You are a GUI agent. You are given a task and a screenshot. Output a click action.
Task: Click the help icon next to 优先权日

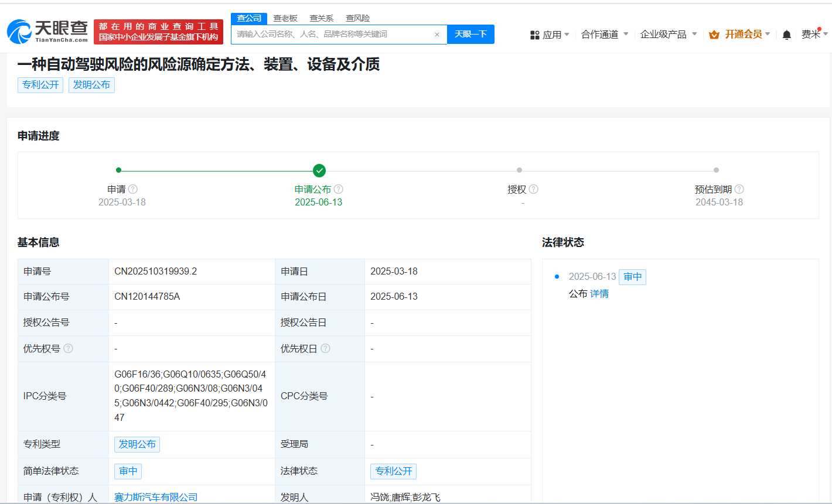point(326,348)
